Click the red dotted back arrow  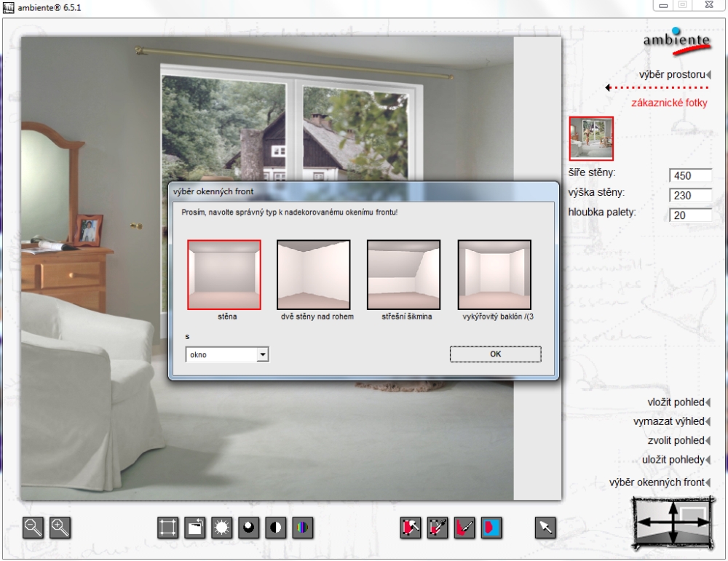coord(657,87)
